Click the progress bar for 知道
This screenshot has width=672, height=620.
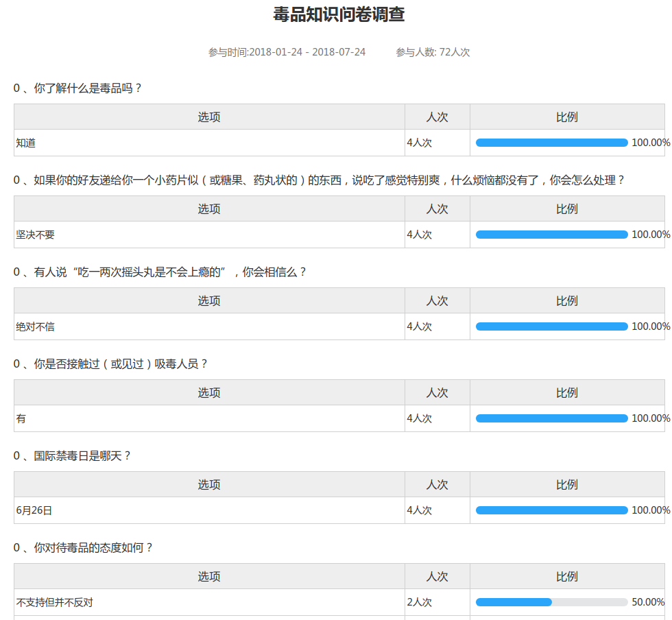551,143
